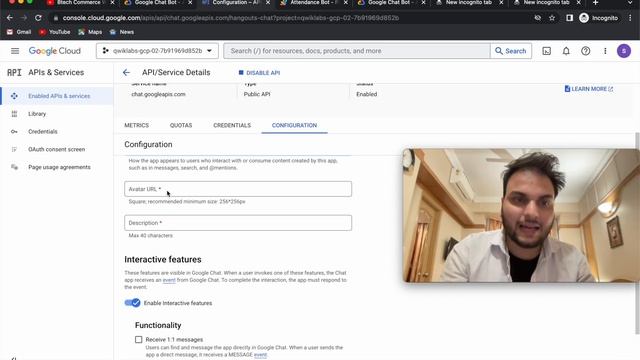Viewport: 640px width, 360px height.
Task: Check Receive 1:1 messages checkbox
Action: (x=139, y=340)
